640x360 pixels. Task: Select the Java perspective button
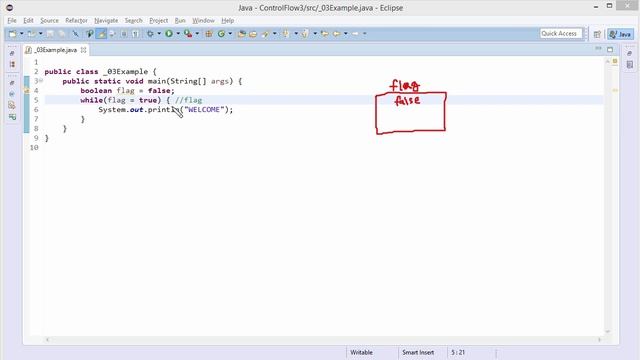tap(620, 34)
